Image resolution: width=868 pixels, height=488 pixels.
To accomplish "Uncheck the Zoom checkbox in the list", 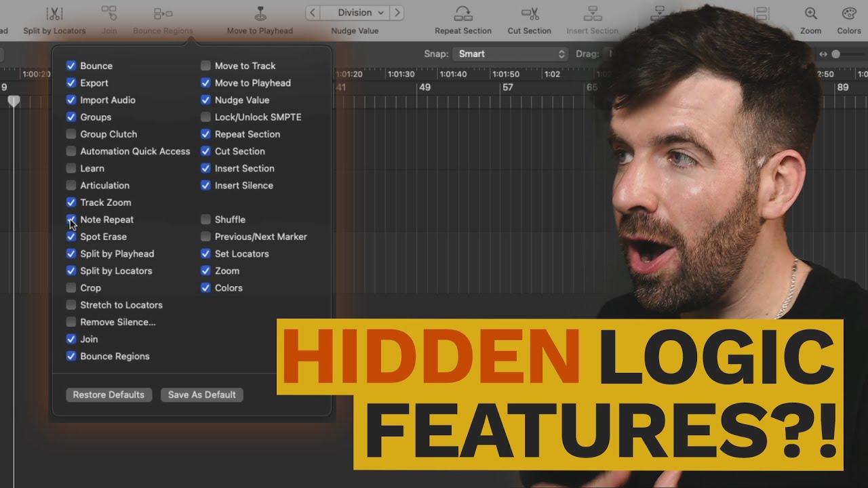I will (205, 270).
